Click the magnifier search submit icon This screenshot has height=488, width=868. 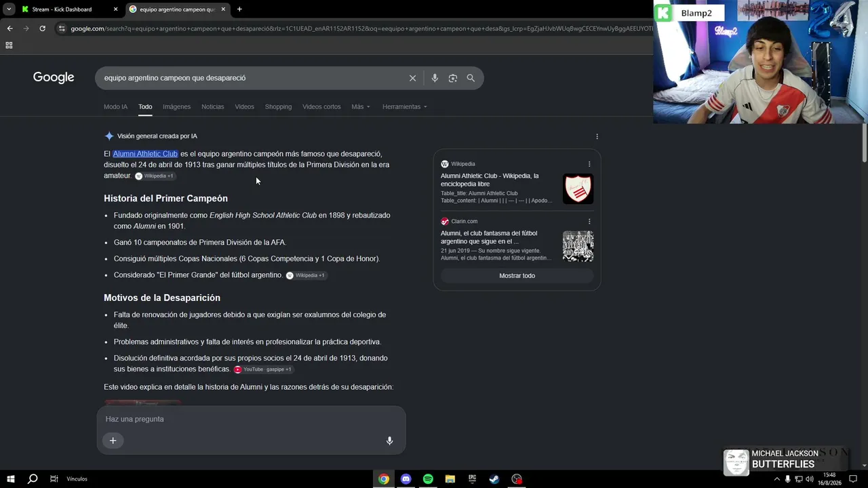click(471, 78)
